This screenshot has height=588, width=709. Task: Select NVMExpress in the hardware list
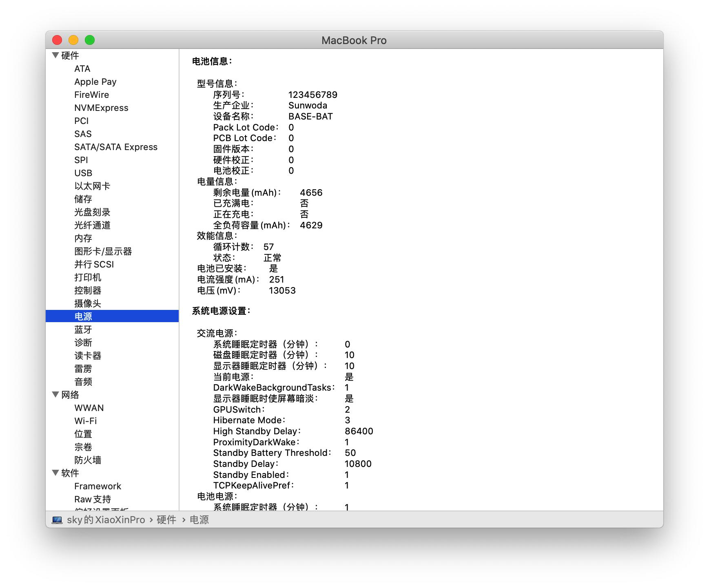101,108
